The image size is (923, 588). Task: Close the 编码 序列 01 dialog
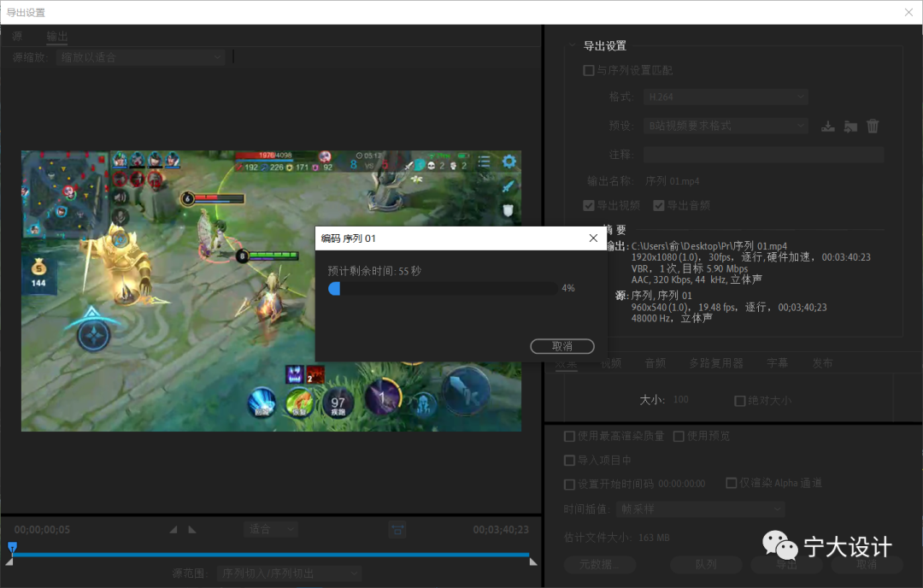(593, 238)
